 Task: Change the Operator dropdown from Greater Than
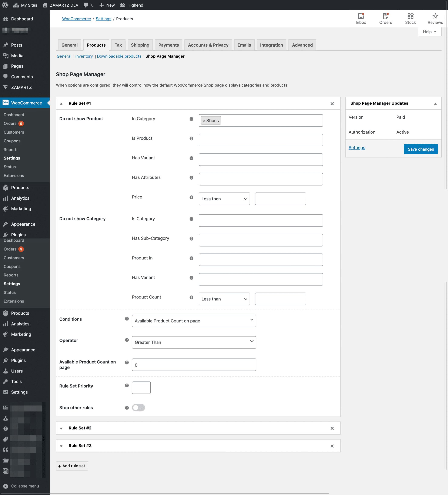tap(194, 342)
